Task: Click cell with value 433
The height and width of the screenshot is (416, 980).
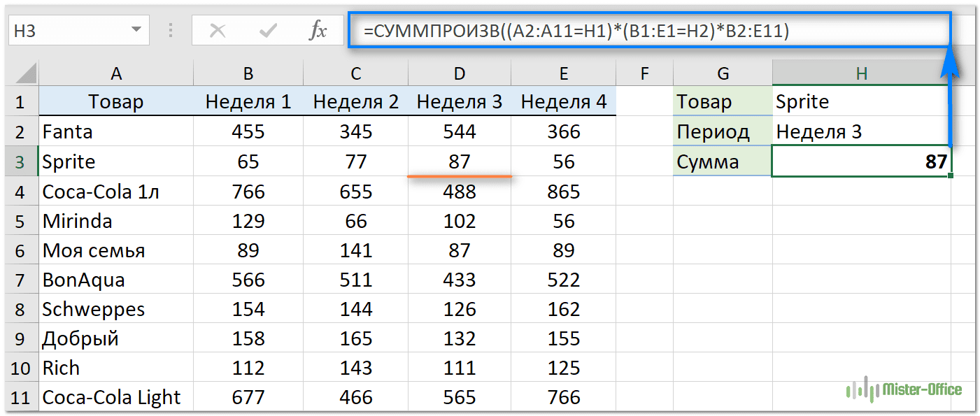Action: (x=460, y=280)
